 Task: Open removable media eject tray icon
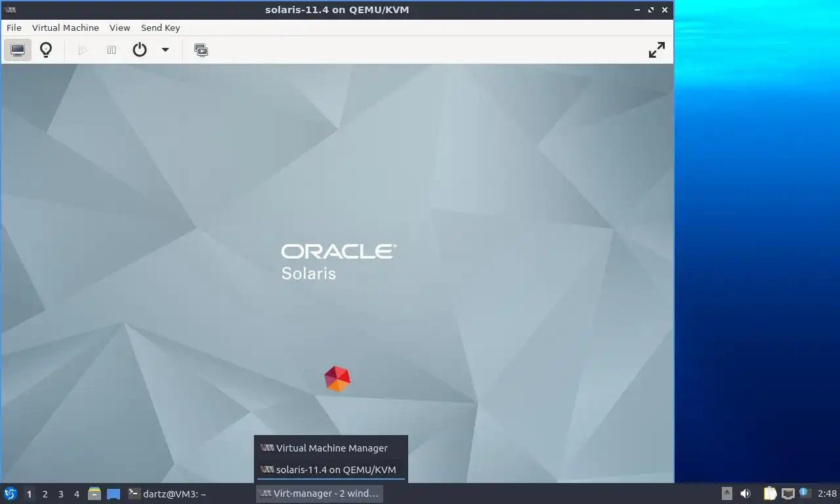pyautogui.click(x=727, y=493)
